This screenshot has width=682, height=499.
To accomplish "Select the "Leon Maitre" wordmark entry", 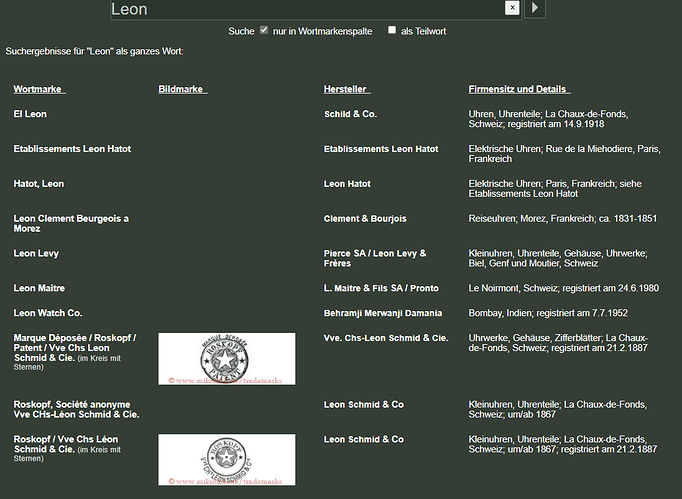I will [39, 288].
